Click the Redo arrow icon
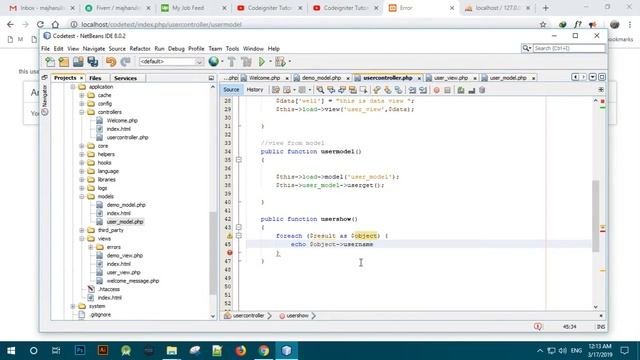Image resolution: width=640 pixels, height=360 pixels. 125,62
